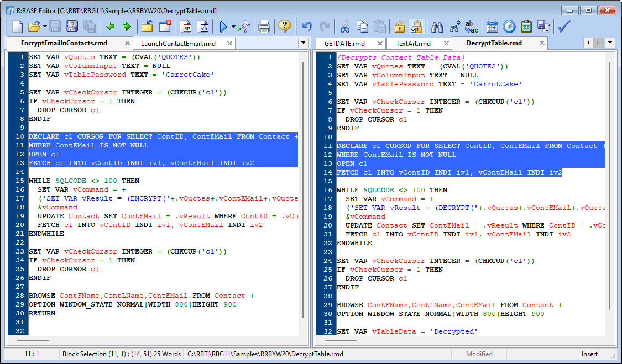Click left pane vertical scrollbar
This screenshot has height=364, width=622.
[304, 191]
